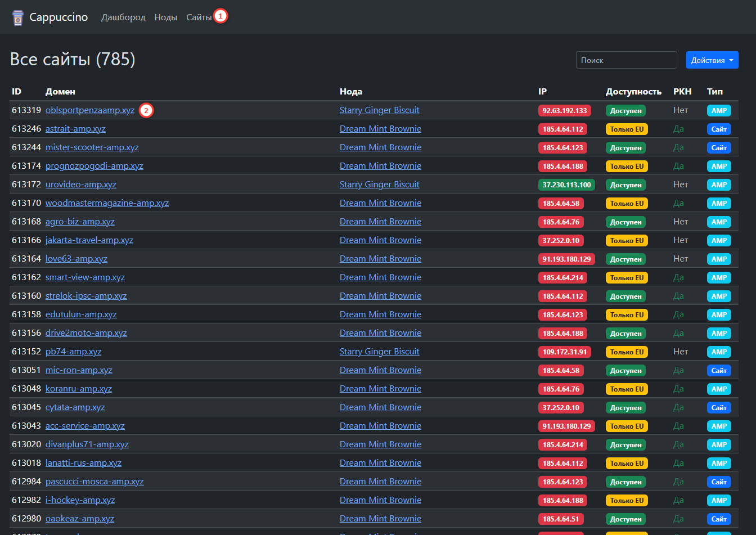Click the AMP type badge for prognozpogodi-amp.xyz
The height and width of the screenshot is (535, 756).
pos(719,167)
